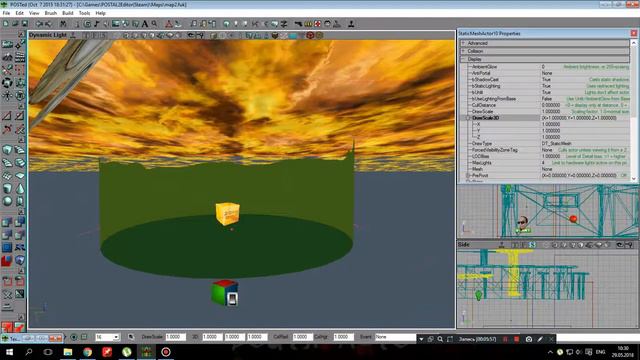640x360 pixels.
Task: Click the red Add Mover brush icon
Action: point(7,260)
